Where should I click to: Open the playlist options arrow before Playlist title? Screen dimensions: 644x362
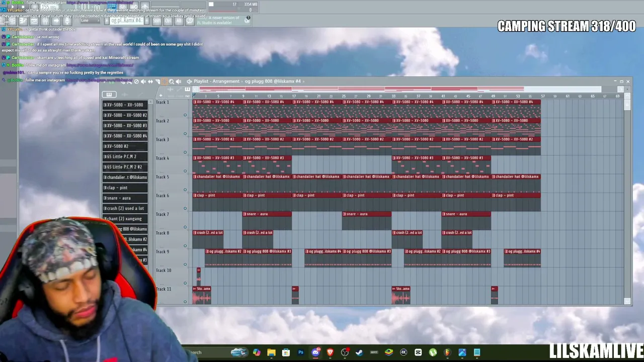pos(189,81)
